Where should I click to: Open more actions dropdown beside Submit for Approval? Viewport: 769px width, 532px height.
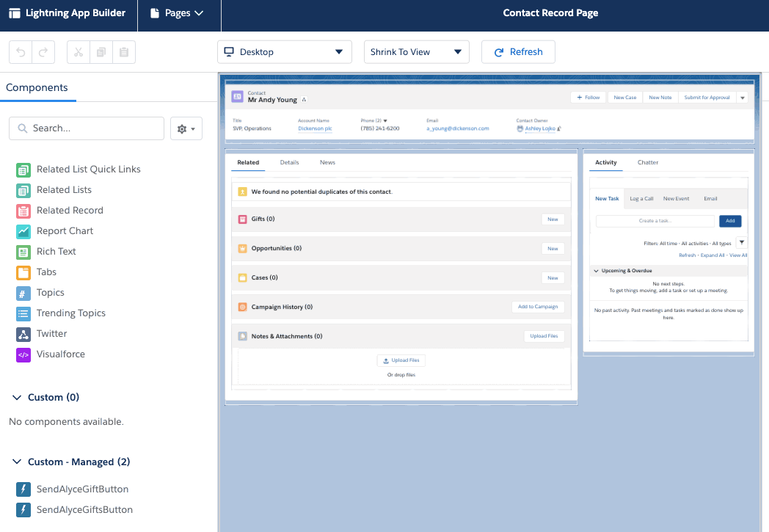(x=742, y=98)
